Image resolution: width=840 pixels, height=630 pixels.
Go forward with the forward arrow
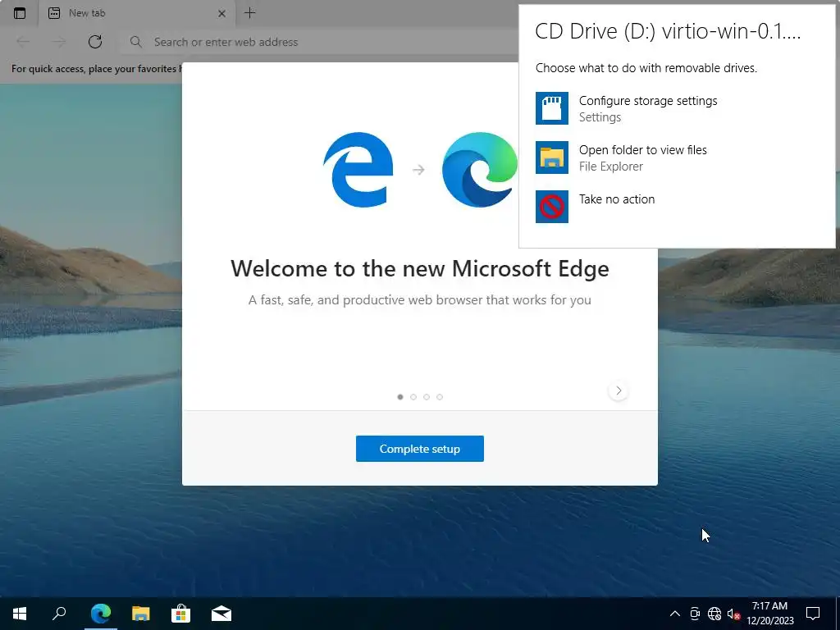click(x=59, y=42)
